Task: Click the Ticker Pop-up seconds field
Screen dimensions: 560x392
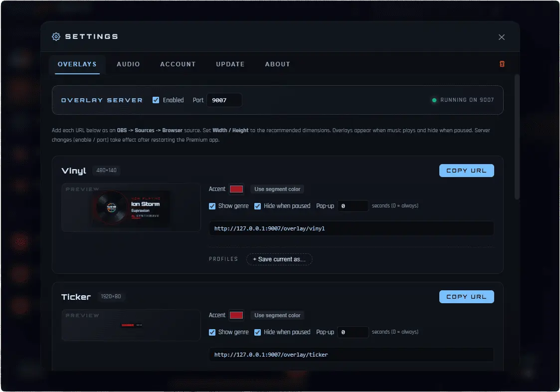Action: pyautogui.click(x=353, y=332)
